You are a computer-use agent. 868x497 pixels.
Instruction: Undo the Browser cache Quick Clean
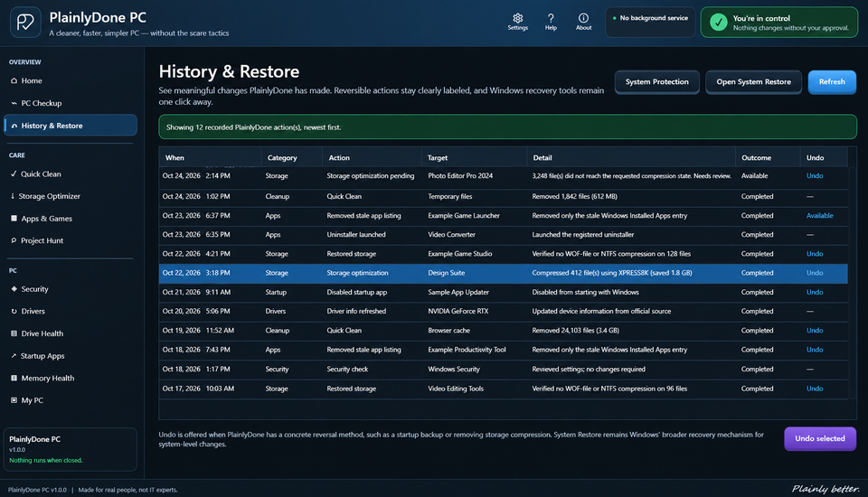[x=815, y=331]
